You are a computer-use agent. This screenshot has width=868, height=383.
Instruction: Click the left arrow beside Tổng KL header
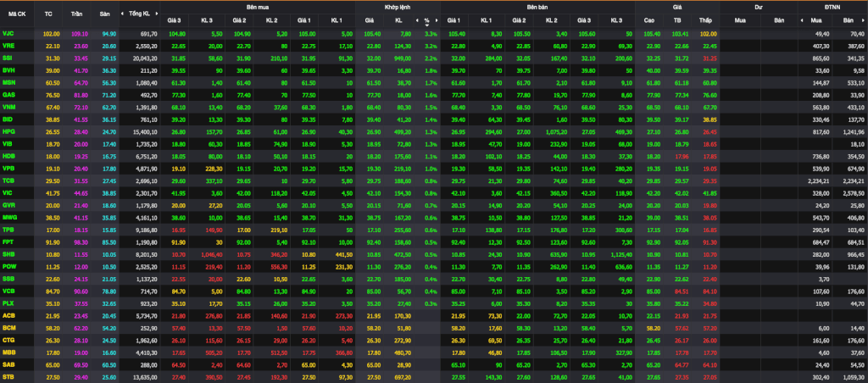point(124,14)
